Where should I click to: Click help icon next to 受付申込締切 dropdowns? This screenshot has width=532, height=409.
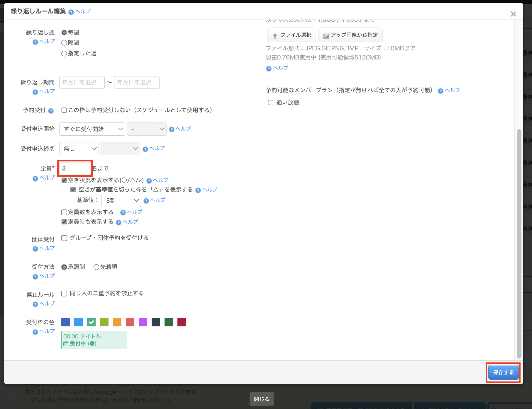click(x=145, y=149)
